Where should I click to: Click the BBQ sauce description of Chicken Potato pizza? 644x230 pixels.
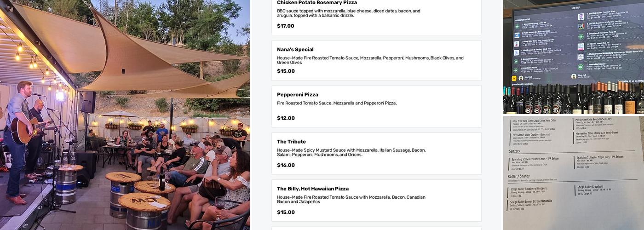(348, 13)
